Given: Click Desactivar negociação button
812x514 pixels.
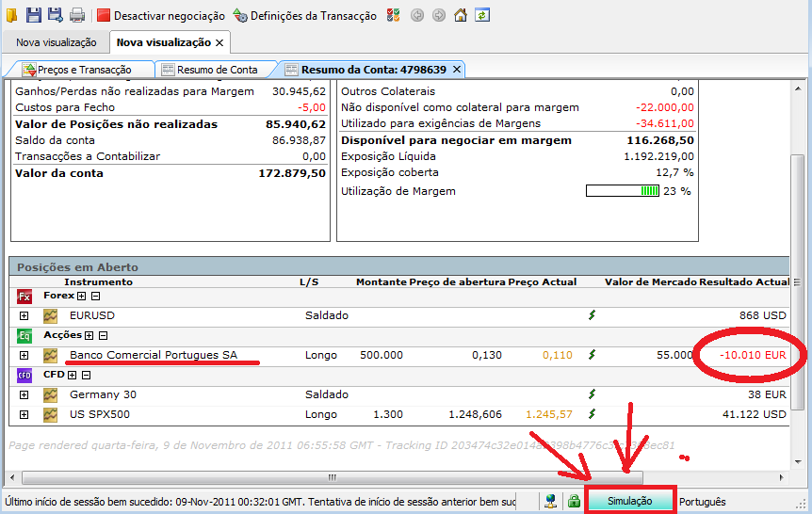Looking at the screenshot, I should (161, 15).
